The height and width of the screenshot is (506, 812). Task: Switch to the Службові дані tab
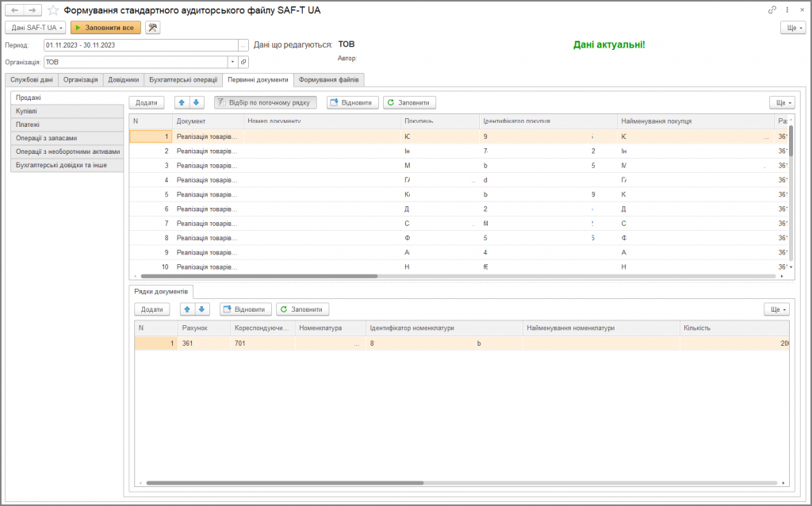click(x=32, y=80)
